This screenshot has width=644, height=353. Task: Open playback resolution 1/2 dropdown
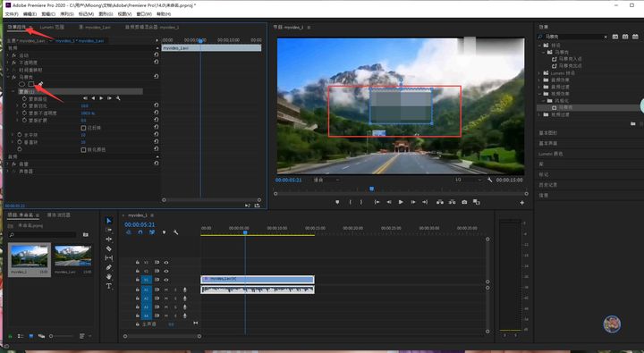tap(468, 180)
